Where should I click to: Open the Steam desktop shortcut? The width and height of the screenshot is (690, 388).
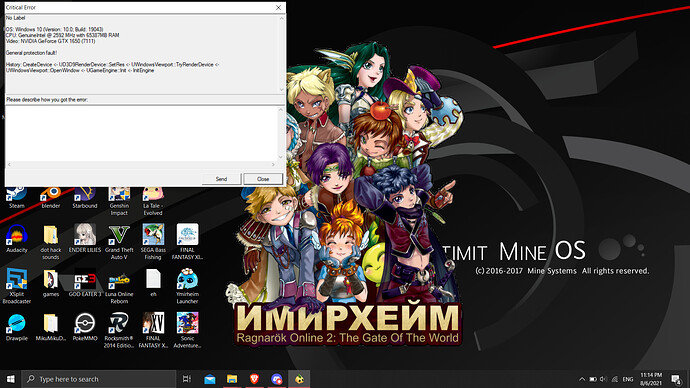pyautogui.click(x=17, y=198)
